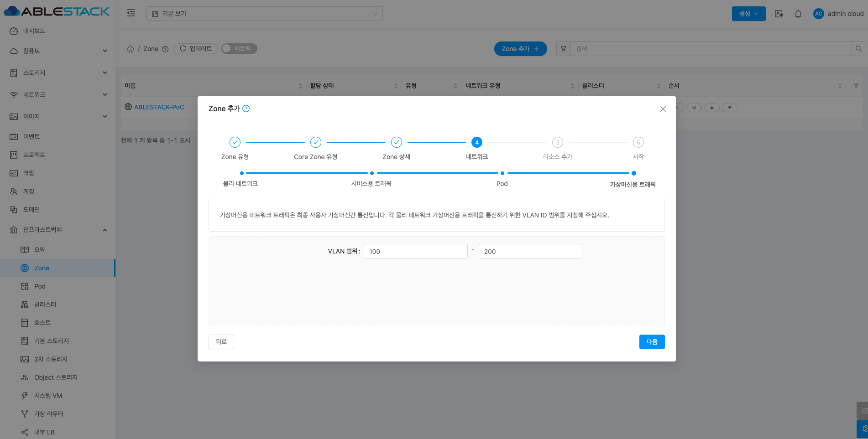Expand the 컴퓨트 sidebar menu
The width and height of the screenshot is (868, 439).
[58, 51]
